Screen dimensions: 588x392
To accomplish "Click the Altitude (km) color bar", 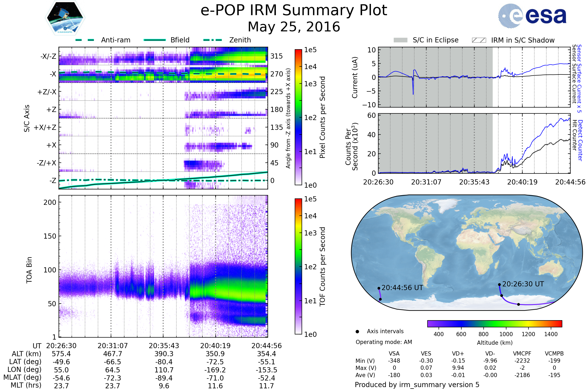I will (x=494, y=323).
